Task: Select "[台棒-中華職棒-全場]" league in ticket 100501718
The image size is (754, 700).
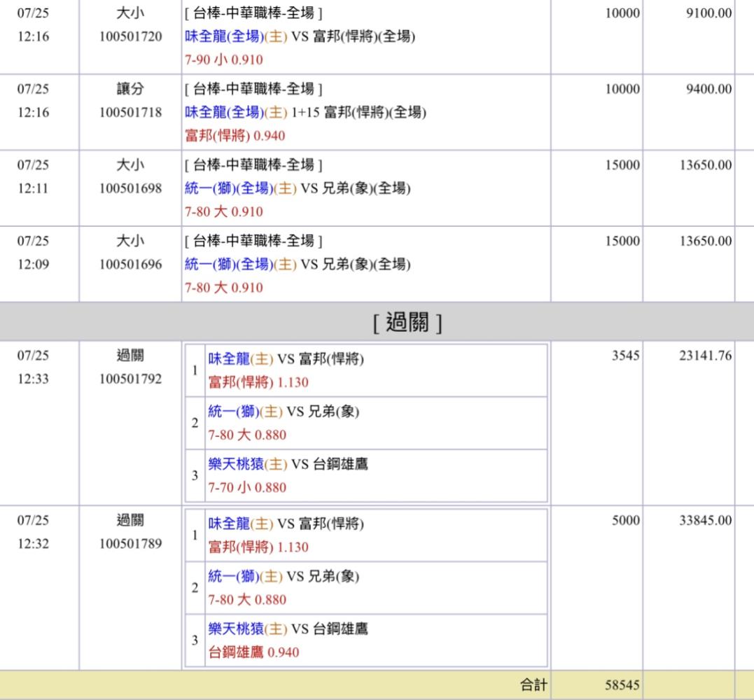Action: [253, 89]
